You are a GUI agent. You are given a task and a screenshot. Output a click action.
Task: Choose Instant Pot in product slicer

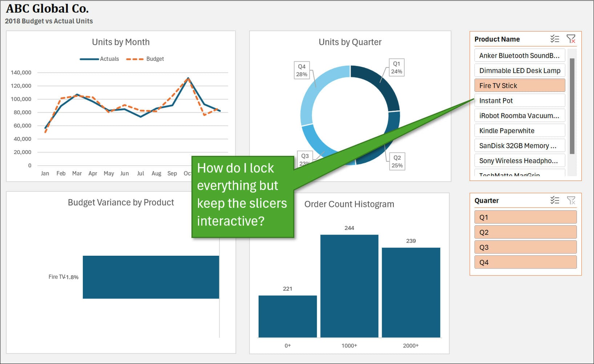(x=519, y=101)
